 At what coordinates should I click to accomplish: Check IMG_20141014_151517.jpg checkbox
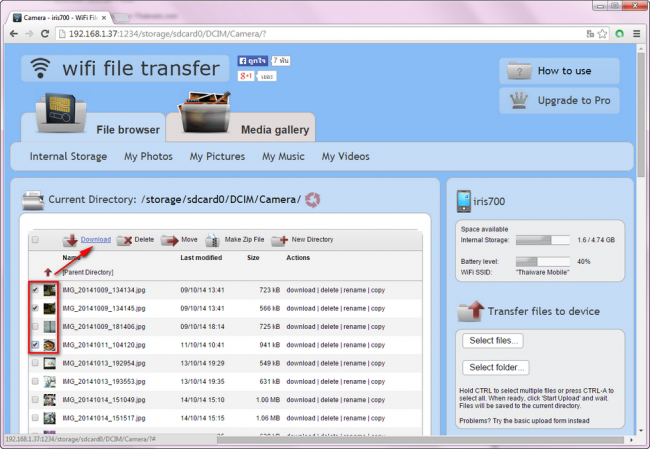(35, 418)
